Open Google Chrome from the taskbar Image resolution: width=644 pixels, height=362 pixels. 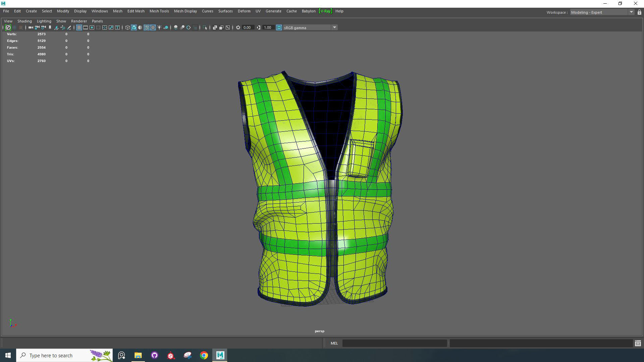point(204,355)
